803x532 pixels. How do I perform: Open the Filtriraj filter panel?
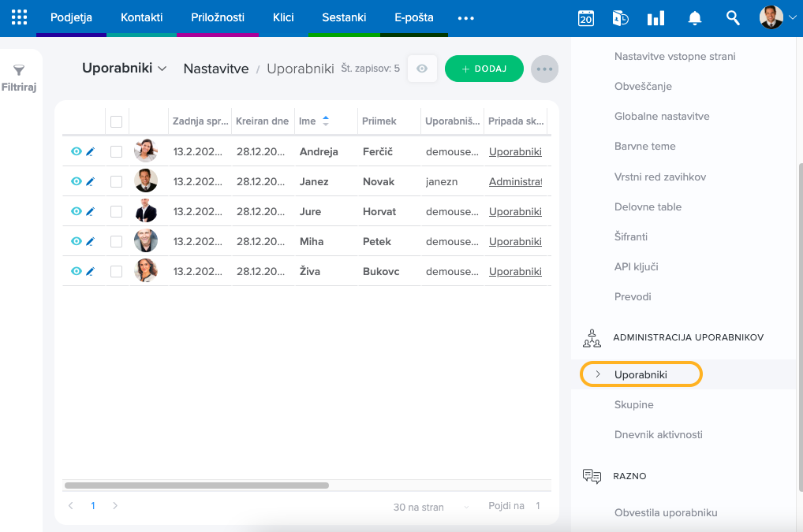click(x=19, y=78)
